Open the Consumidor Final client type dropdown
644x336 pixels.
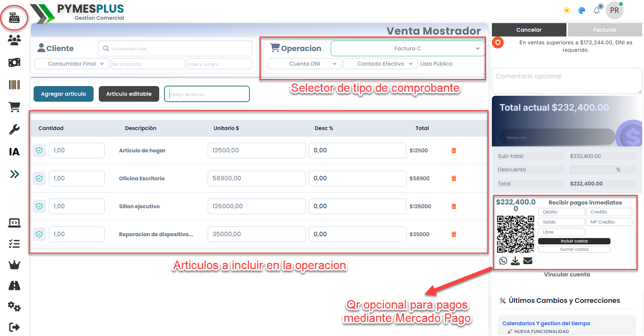71,64
